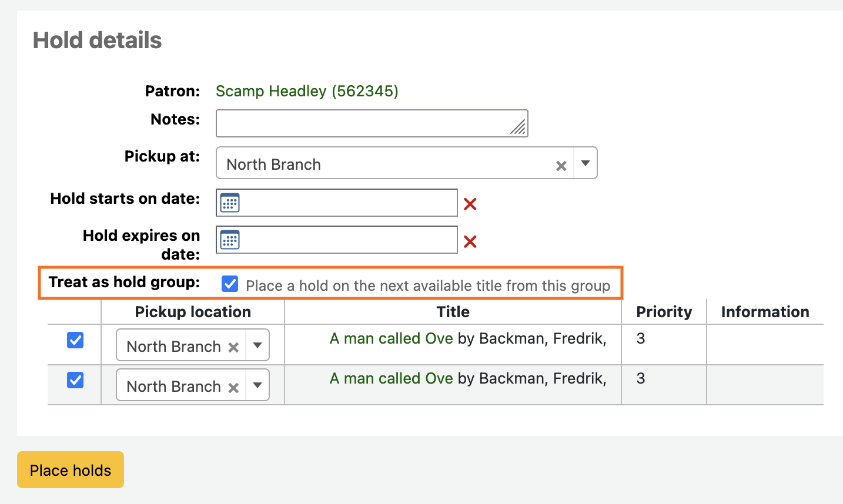
Task: Remove North Branch in second row pickup location
Action: click(233, 387)
